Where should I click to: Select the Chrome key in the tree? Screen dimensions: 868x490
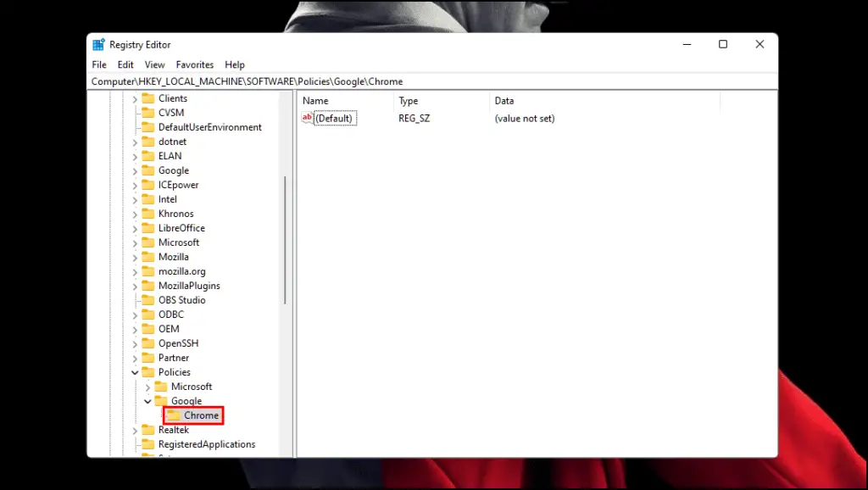coord(201,415)
